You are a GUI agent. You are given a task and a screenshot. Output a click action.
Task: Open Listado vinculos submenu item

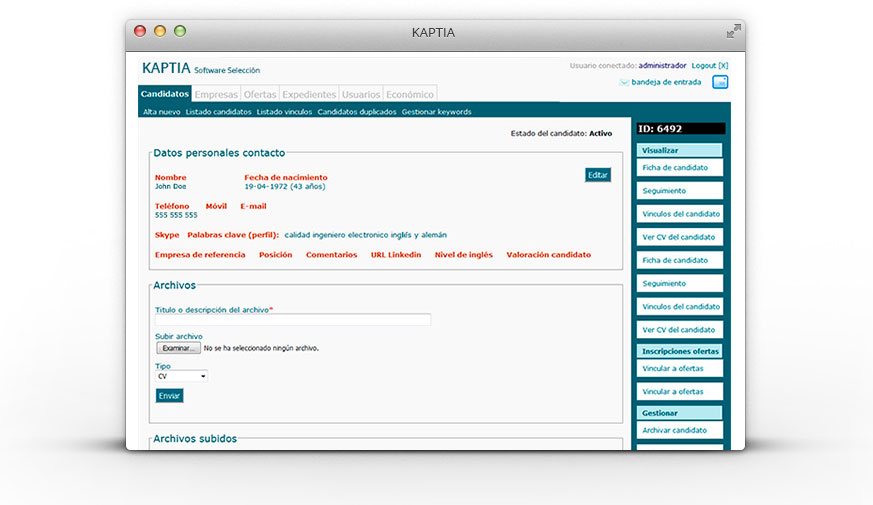pos(284,112)
